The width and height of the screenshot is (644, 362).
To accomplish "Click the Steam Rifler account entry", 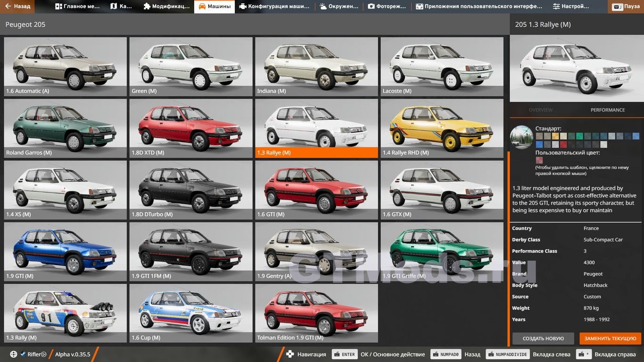I will click(33, 354).
